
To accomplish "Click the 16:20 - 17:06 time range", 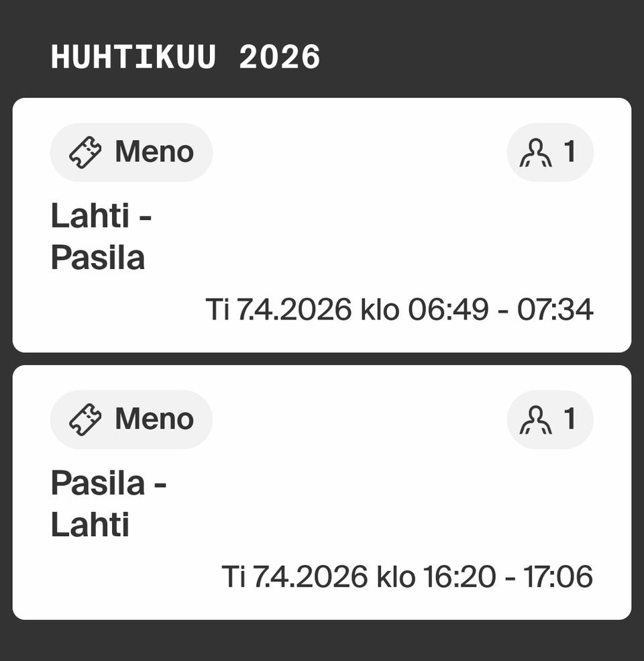I will click(508, 577).
